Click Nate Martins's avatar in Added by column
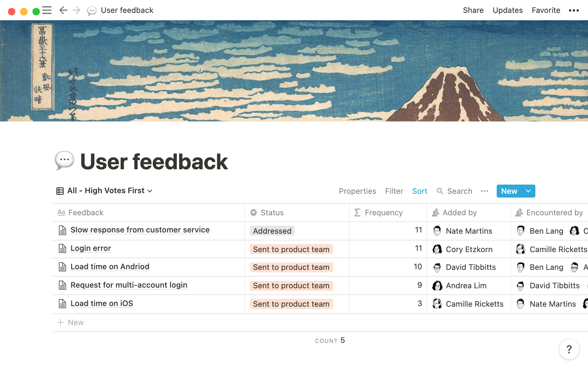The width and height of the screenshot is (588, 368). [x=437, y=231]
